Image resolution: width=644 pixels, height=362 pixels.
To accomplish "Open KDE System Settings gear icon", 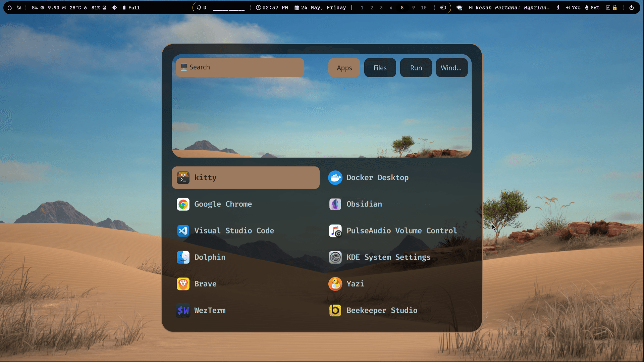I will pos(335,257).
